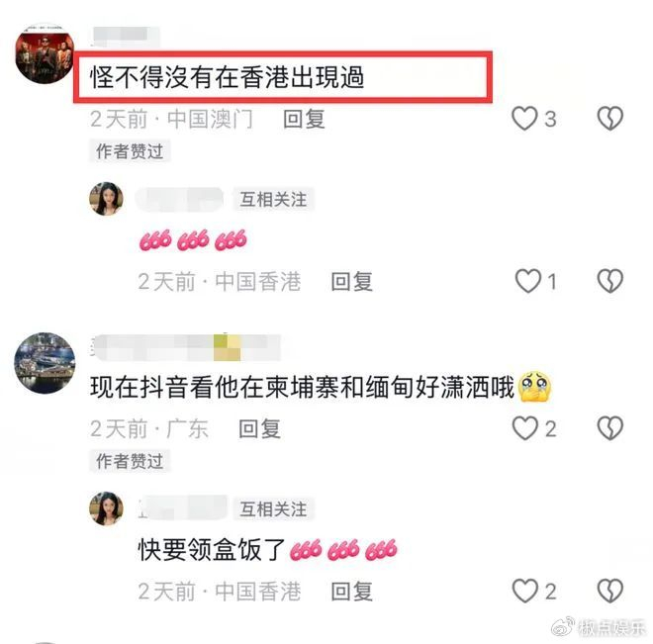Reply to the 快要领盒饭了 comment
Viewport: 653px width, 644px height.
click(351, 592)
